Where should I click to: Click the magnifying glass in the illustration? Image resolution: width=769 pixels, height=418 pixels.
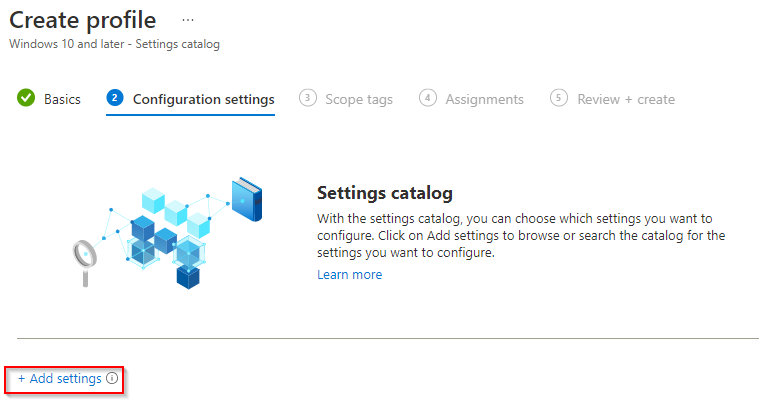pyautogui.click(x=85, y=262)
